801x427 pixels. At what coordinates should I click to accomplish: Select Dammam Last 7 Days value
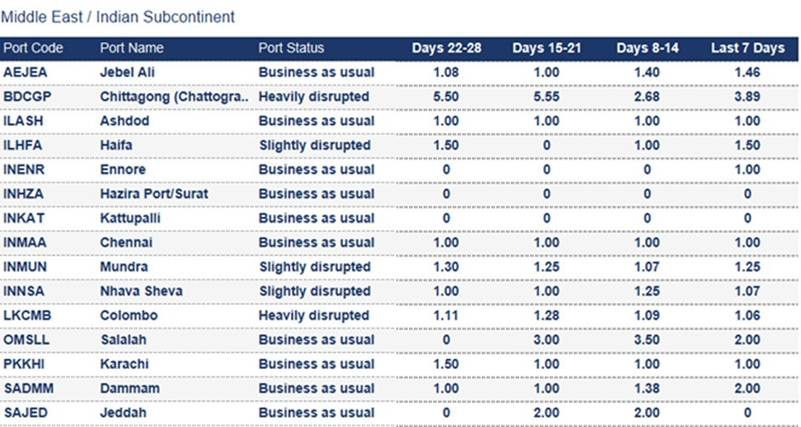(x=746, y=388)
